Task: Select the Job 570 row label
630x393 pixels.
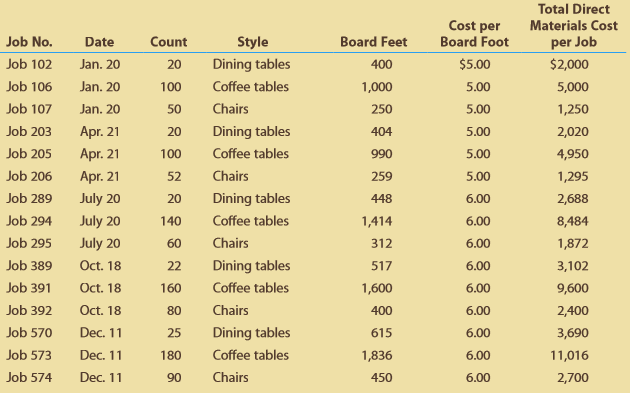Action: click(29, 333)
